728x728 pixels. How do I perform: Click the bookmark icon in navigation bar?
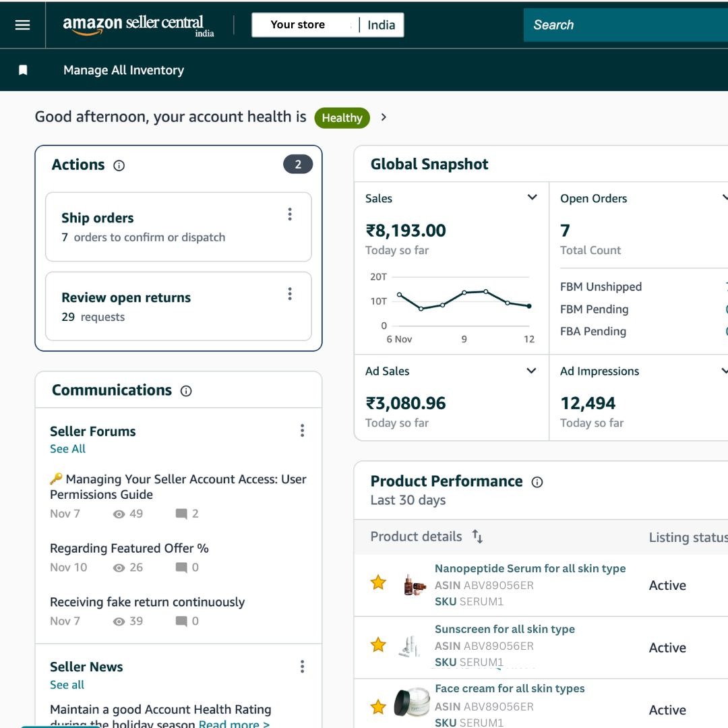[23, 70]
